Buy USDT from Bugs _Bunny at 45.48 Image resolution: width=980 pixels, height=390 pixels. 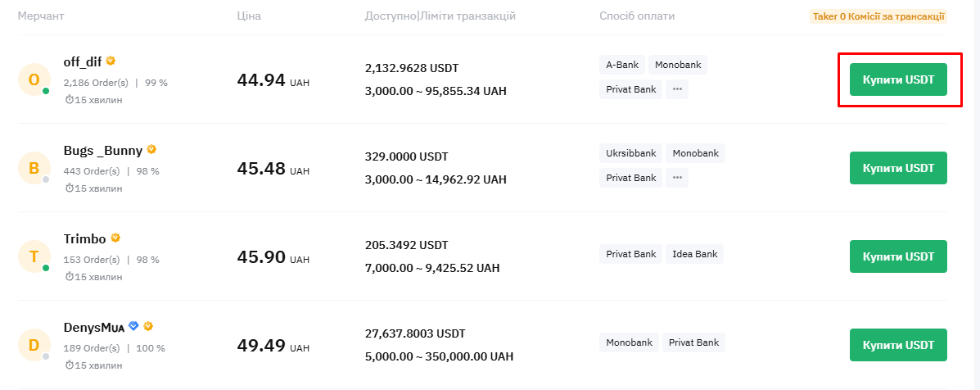pos(898,168)
